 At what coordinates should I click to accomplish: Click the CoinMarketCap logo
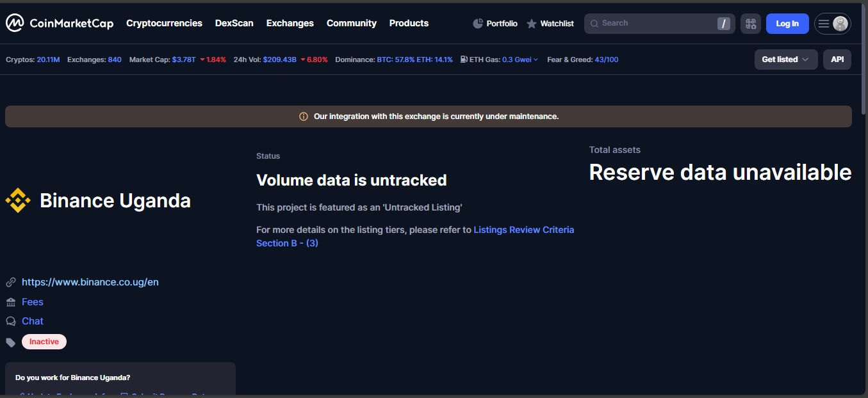coord(60,24)
